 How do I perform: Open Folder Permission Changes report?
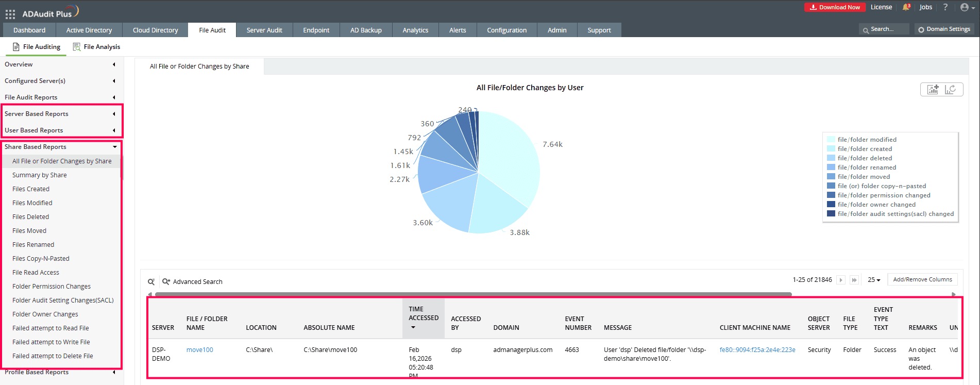(52, 287)
